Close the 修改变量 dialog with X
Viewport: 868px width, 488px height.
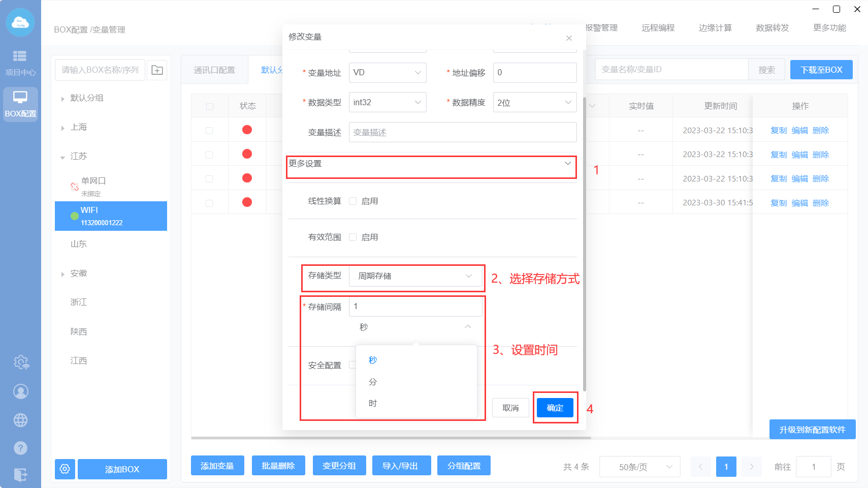pos(569,38)
